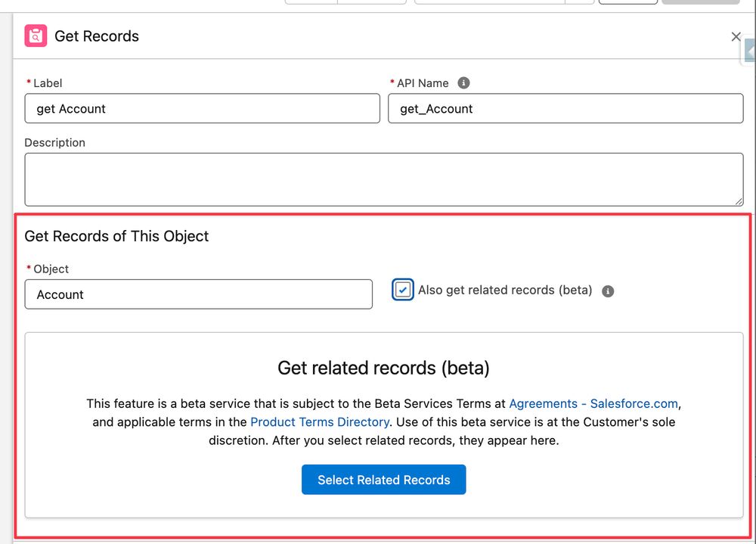Click the related records info icon
This screenshot has height=544, width=756.
pos(608,291)
